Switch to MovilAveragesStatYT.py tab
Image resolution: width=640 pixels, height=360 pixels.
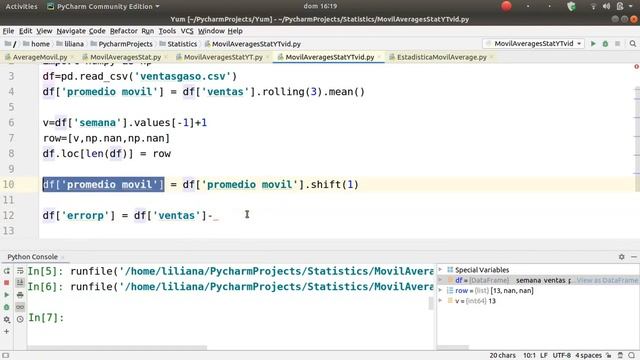pyautogui.click(x=223, y=57)
